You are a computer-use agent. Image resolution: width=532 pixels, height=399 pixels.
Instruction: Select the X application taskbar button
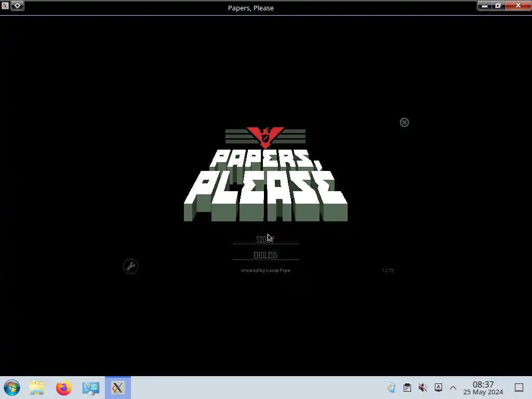pyautogui.click(x=118, y=388)
